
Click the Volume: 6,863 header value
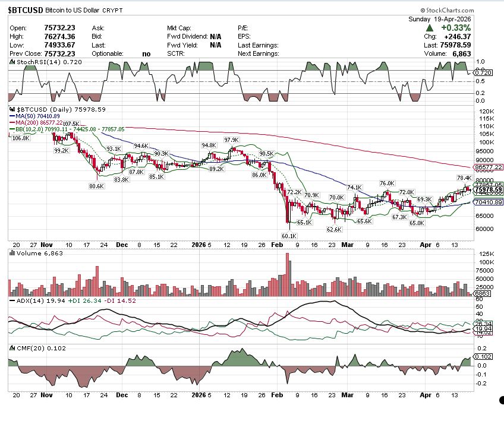click(462, 54)
